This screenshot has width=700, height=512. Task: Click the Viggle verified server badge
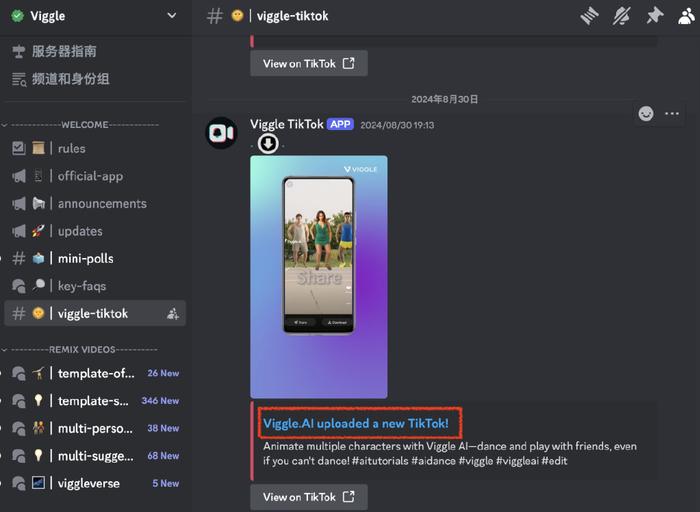[17, 16]
